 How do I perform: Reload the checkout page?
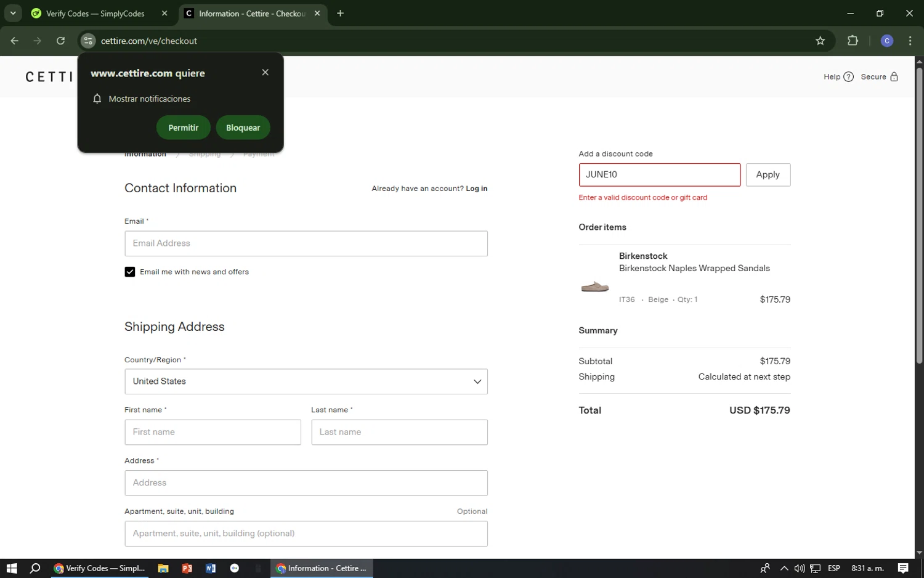pyautogui.click(x=60, y=41)
